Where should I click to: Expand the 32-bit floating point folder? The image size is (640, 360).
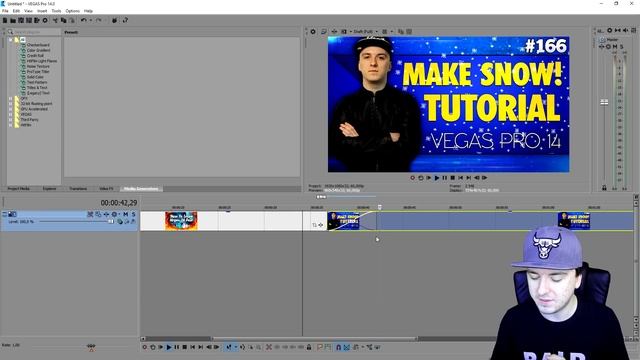pos(11,104)
